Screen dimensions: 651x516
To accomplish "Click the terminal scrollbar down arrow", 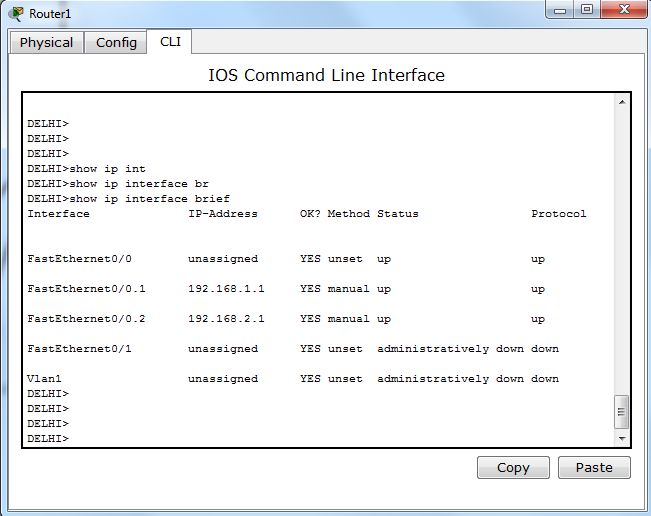I will [622, 438].
